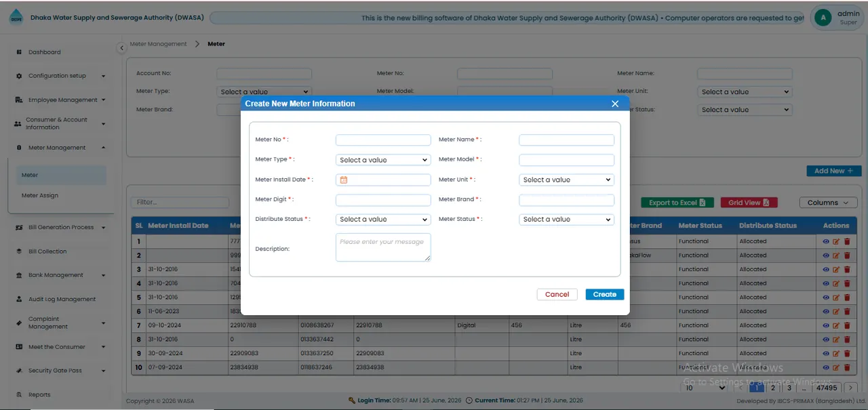Expand Consumer & Account Information menu

point(61,123)
